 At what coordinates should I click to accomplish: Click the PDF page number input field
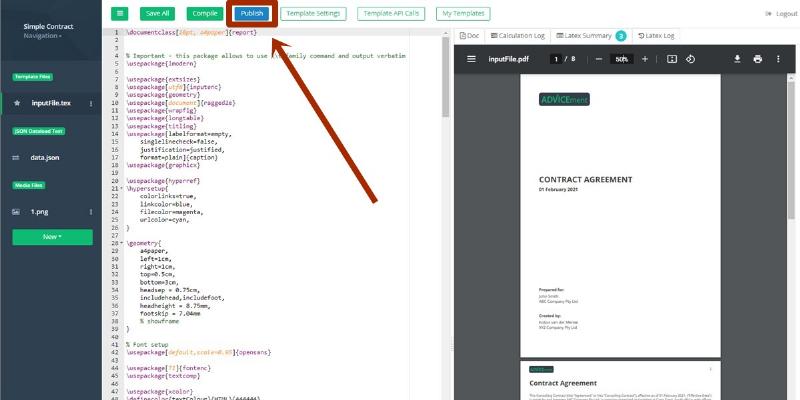[x=556, y=59]
